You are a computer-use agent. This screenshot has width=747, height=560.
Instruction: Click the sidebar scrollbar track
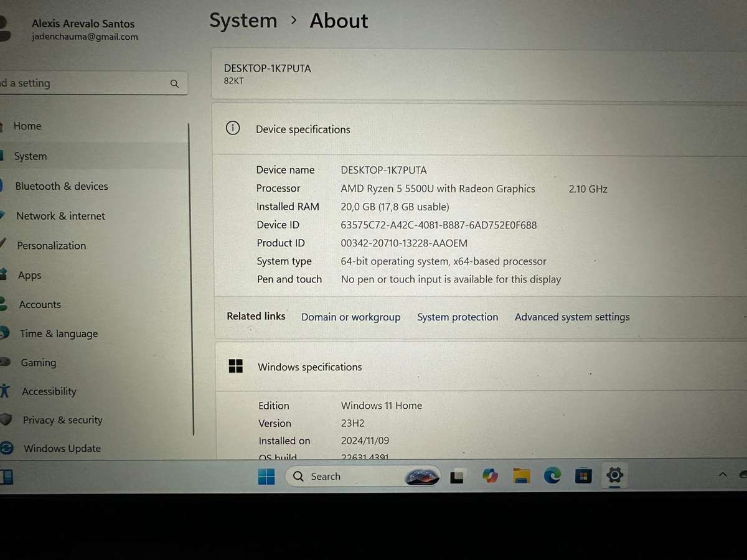tap(193, 280)
